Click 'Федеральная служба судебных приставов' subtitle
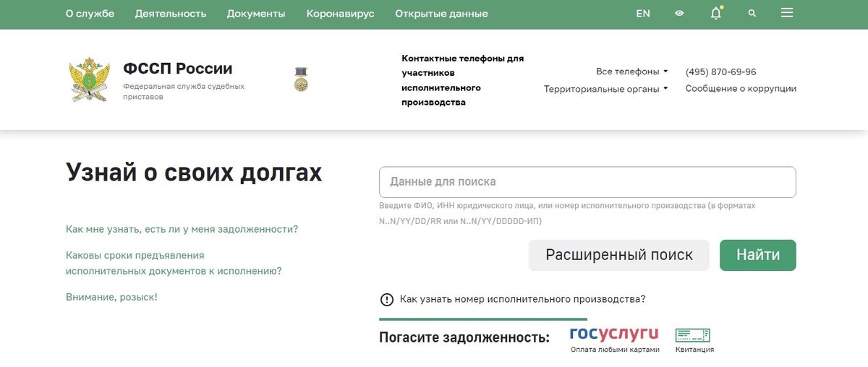 [184, 91]
